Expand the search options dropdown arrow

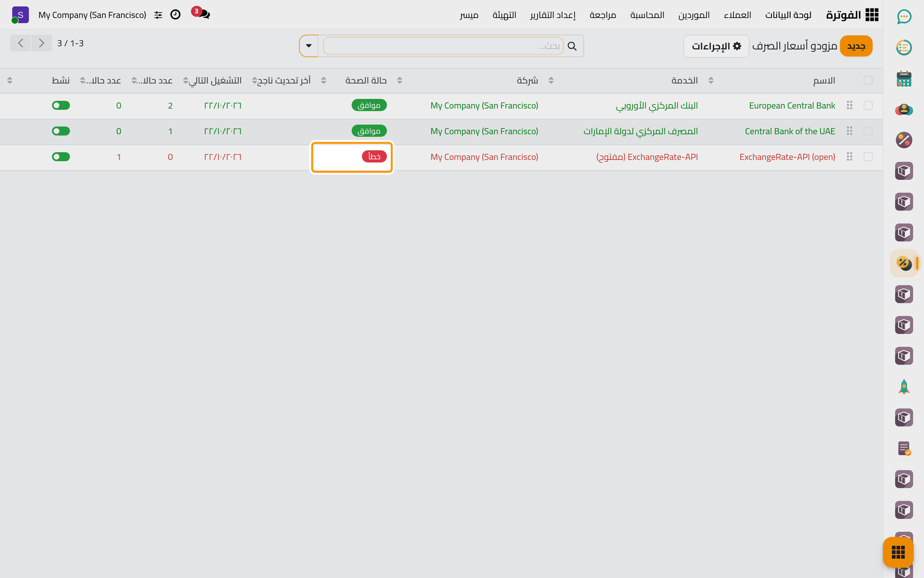[x=309, y=46]
